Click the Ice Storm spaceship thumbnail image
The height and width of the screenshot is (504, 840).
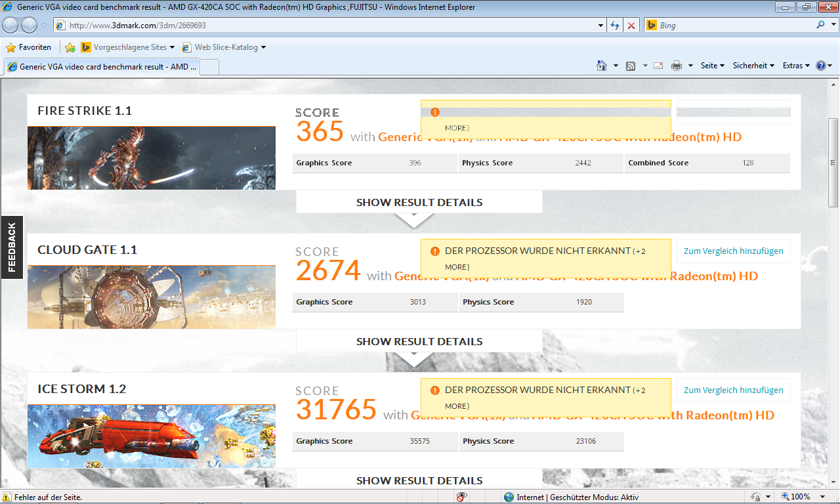[152, 436]
